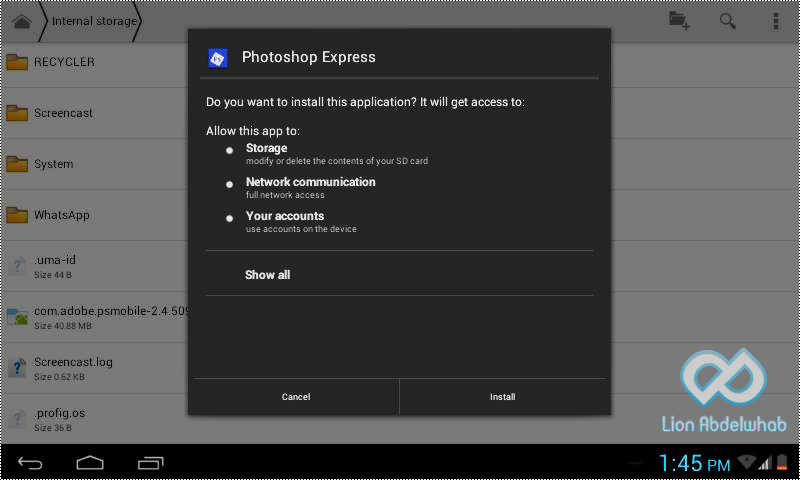The width and height of the screenshot is (800, 480).
Task: Create new folder with folder-plus icon
Action: [679, 21]
